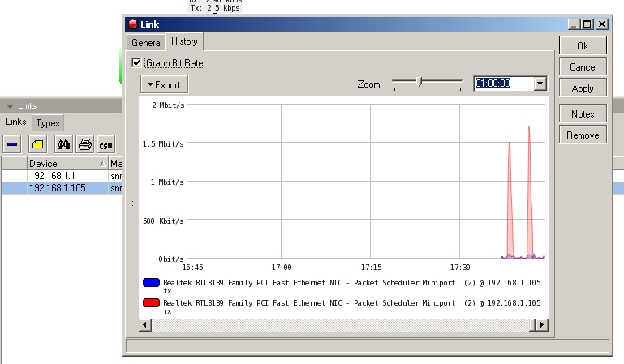Click the Ok button

(583, 45)
